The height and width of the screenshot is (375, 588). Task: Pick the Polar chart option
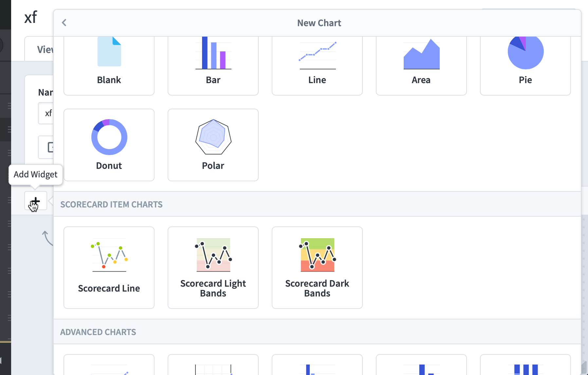(x=213, y=145)
